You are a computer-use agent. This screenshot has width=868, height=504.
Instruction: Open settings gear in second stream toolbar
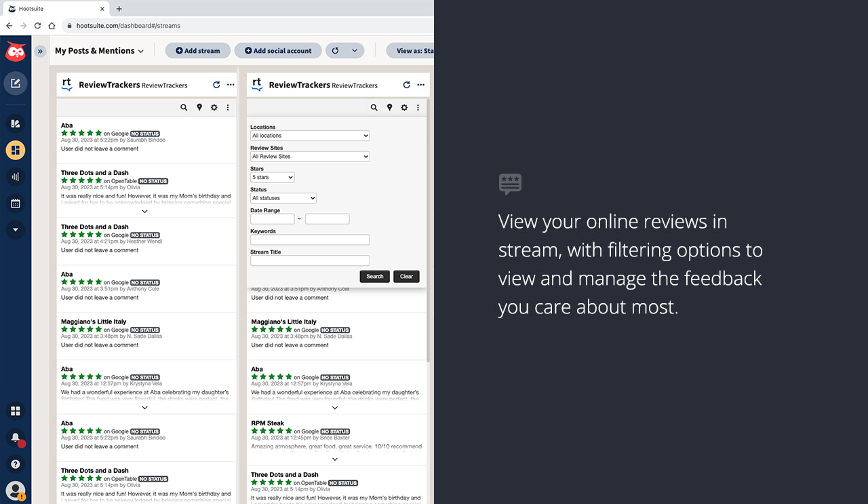(404, 107)
